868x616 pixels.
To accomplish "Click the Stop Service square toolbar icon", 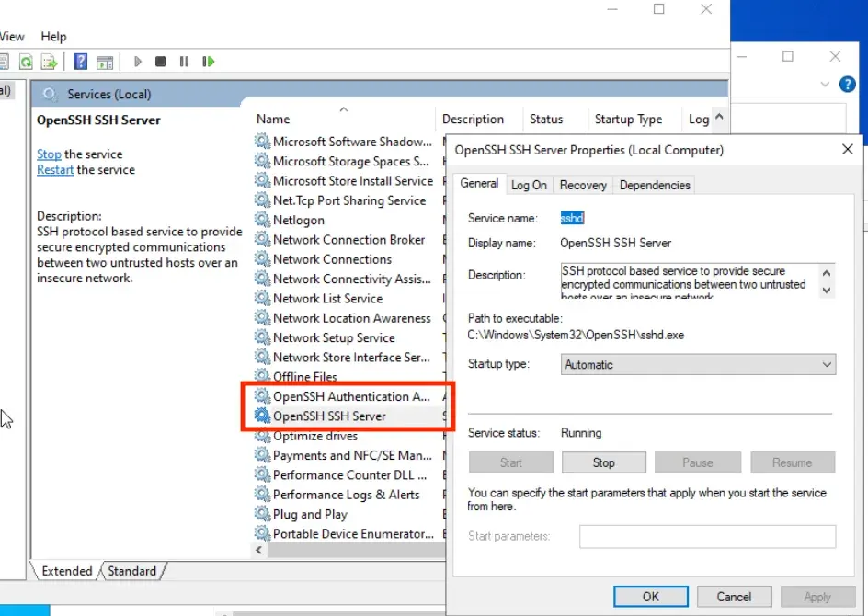I will (x=161, y=62).
